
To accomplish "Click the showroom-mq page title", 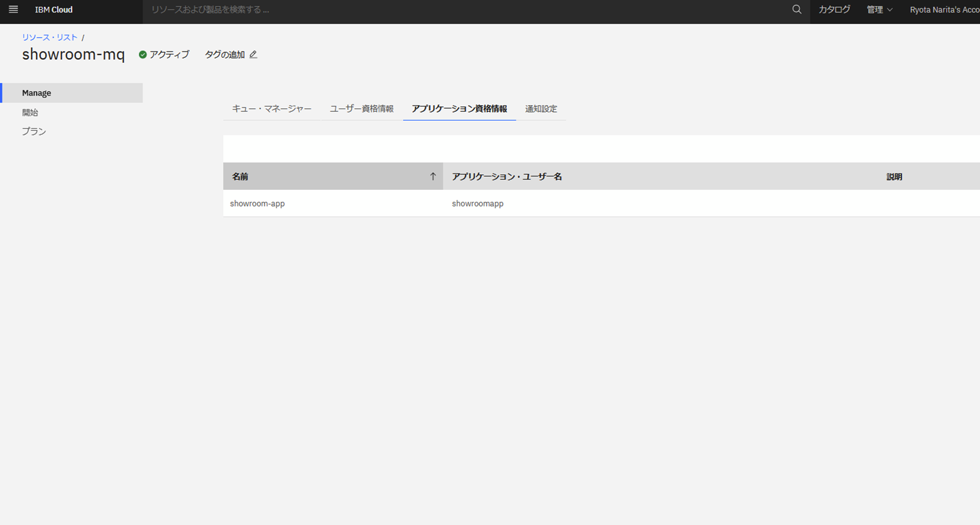I will tap(73, 55).
